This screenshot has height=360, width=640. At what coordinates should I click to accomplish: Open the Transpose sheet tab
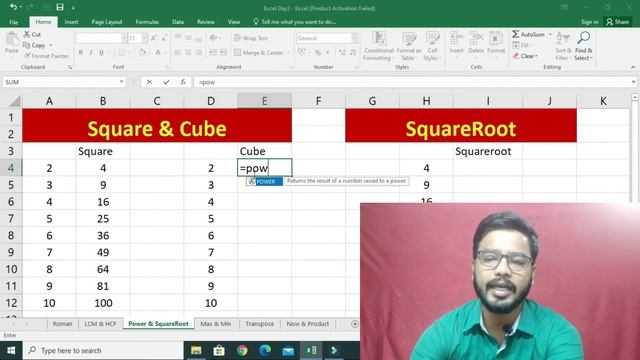[260, 324]
